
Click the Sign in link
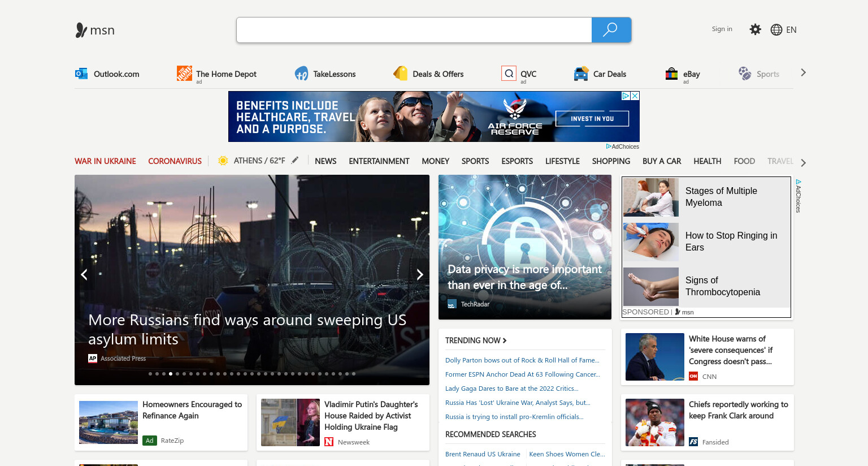(x=722, y=29)
